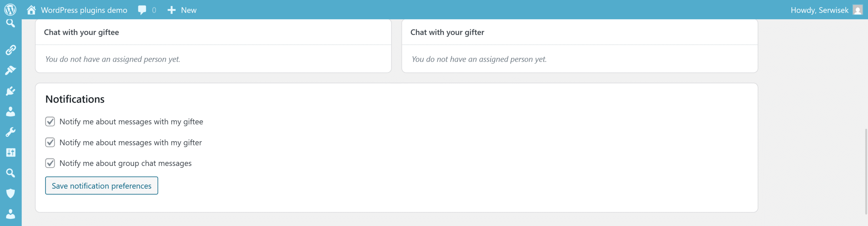
Task: Open Users via upper person icon
Action: [11, 111]
